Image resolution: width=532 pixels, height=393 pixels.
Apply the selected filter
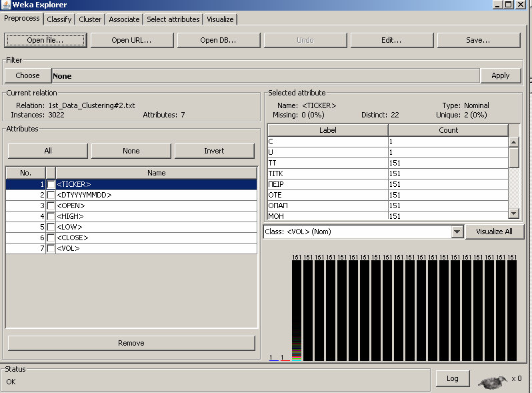tap(501, 75)
